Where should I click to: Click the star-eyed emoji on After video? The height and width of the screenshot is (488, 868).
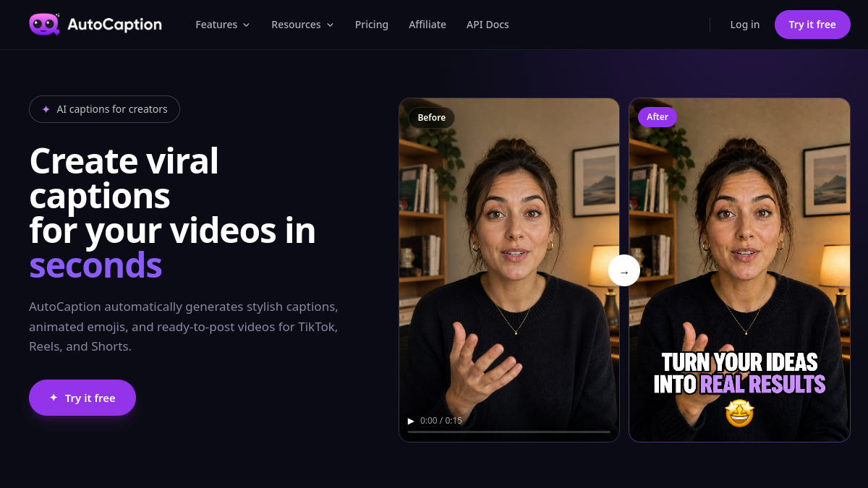(x=739, y=413)
